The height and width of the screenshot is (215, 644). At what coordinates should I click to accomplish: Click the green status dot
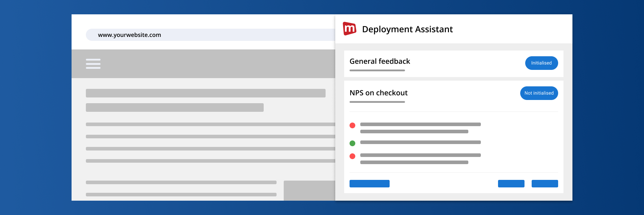click(352, 143)
